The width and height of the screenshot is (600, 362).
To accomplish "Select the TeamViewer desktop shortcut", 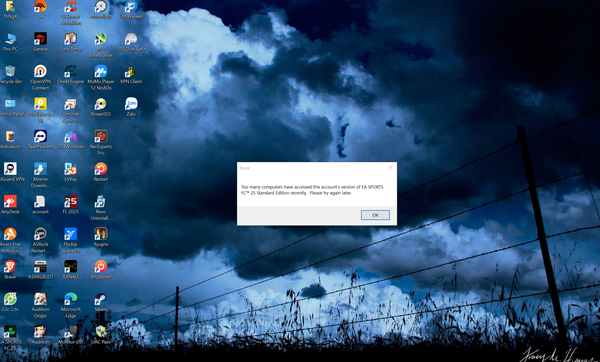I will [x=40, y=139].
